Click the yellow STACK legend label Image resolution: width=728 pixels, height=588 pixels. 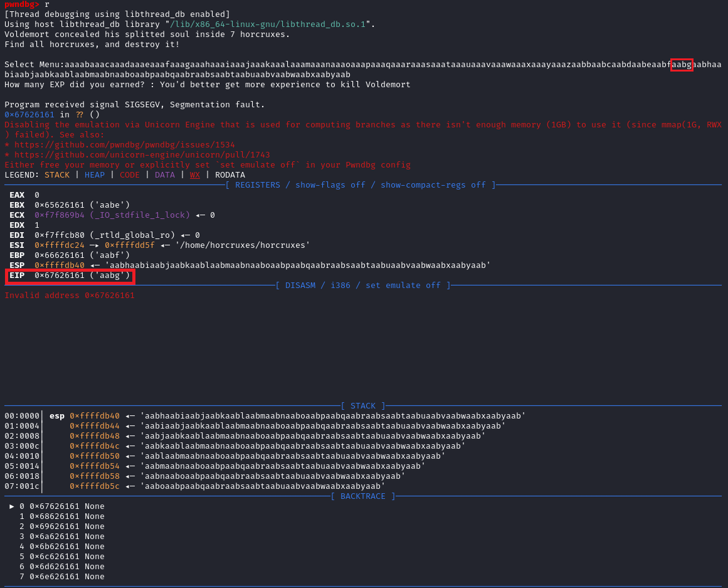pyautogui.click(x=57, y=175)
